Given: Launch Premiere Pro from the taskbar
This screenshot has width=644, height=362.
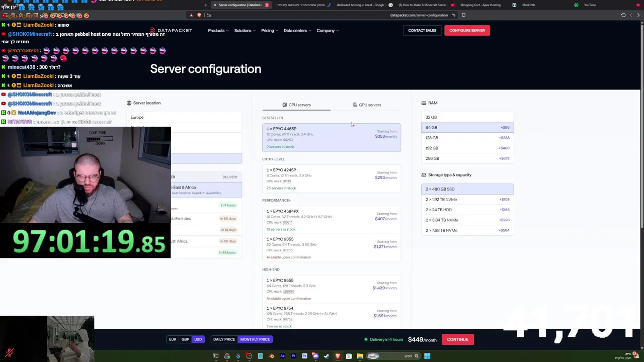Looking at the screenshot, I should click(x=293, y=356).
